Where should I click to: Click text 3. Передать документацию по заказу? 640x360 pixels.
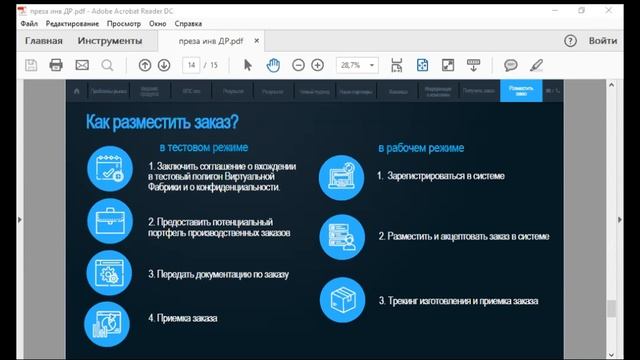(218, 274)
